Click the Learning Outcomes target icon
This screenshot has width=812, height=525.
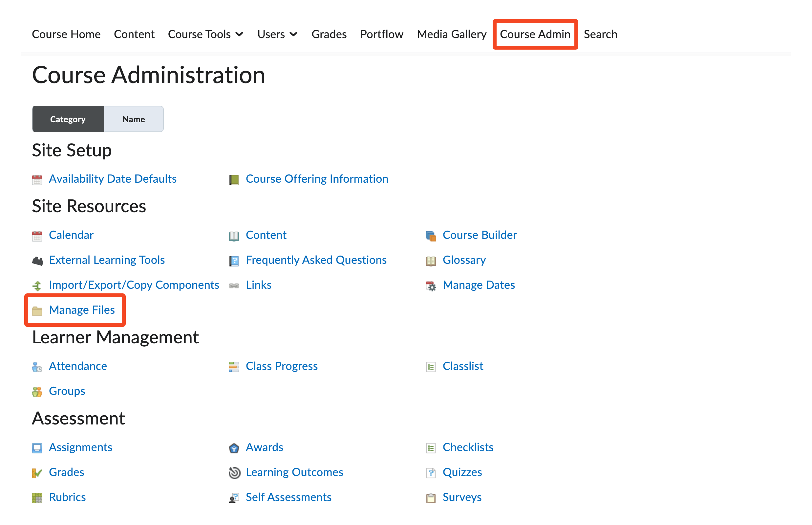click(234, 472)
